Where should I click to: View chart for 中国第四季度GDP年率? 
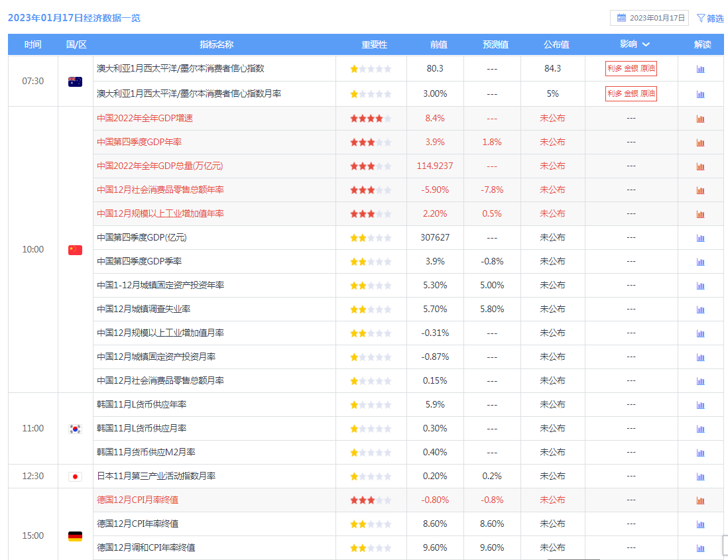[700, 142]
